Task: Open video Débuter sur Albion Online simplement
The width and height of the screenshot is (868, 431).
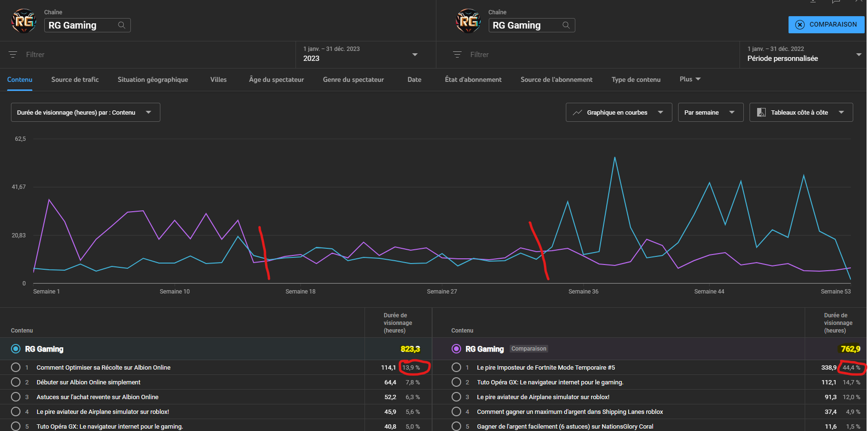Action: click(89, 382)
